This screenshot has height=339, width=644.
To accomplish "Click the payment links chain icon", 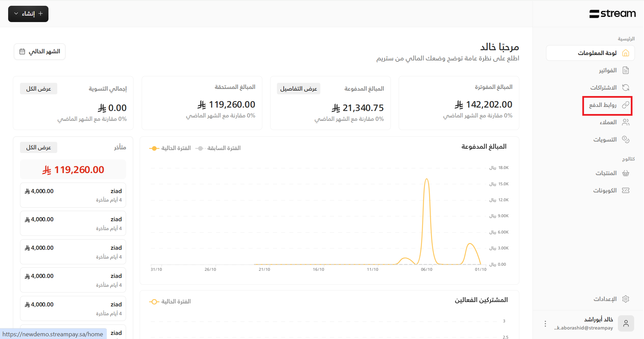I will click(626, 105).
